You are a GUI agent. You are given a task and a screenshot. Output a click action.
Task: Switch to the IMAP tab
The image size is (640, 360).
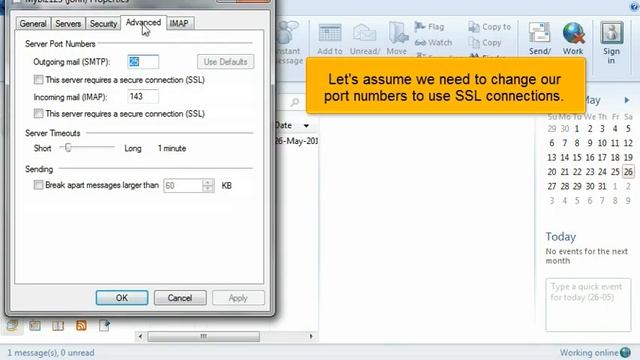pyautogui.click(x=179, y=24)
